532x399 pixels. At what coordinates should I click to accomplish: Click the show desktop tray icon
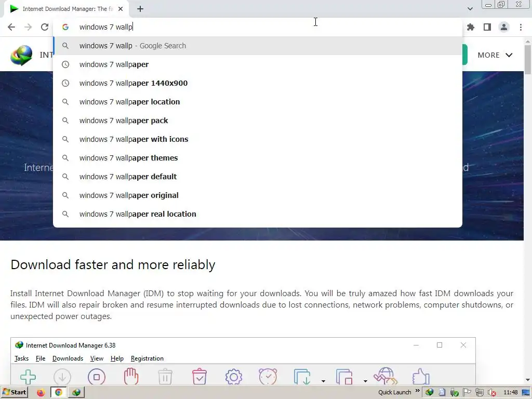[526, 393]
